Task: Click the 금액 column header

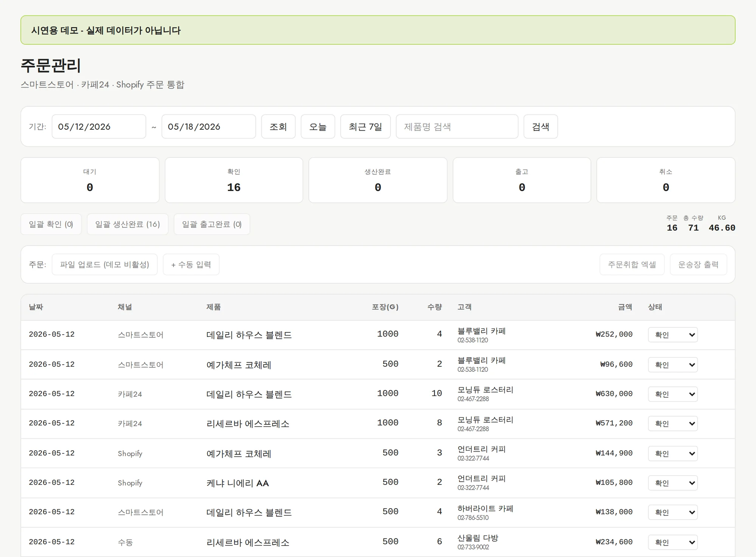Action: 625,307
